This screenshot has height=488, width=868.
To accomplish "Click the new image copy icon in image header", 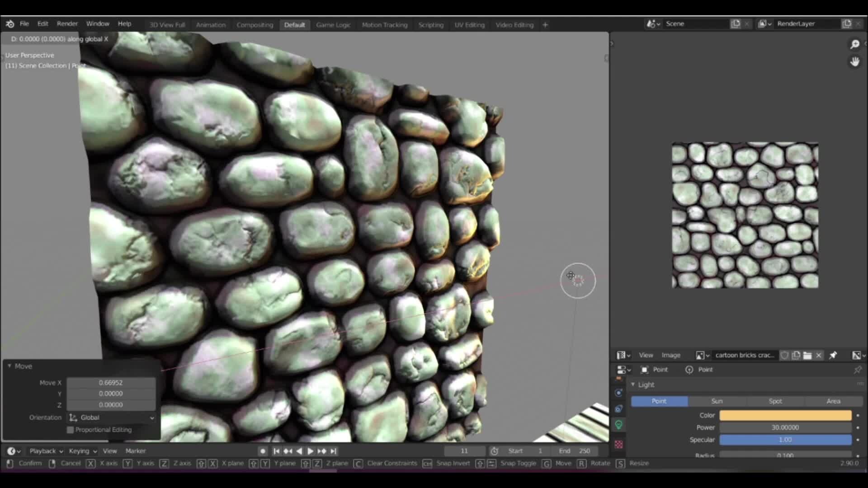I will click(x=796, y=356).
